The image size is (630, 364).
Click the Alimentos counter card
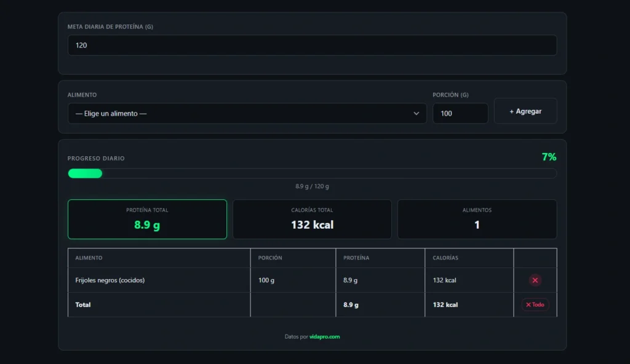click(x=477, y=219)
